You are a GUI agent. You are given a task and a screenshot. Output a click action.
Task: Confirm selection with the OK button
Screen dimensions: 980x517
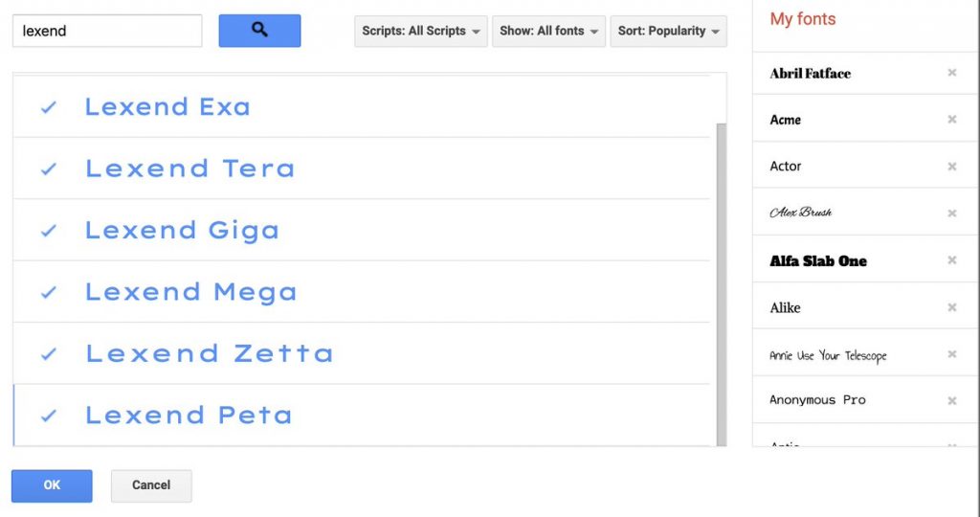click(52, 485)
